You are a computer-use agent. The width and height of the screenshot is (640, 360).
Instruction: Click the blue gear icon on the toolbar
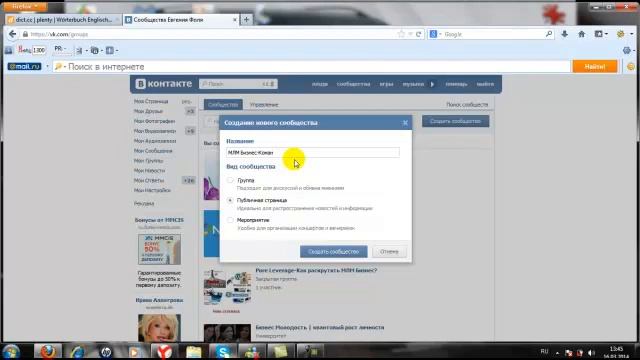point(627,51)
